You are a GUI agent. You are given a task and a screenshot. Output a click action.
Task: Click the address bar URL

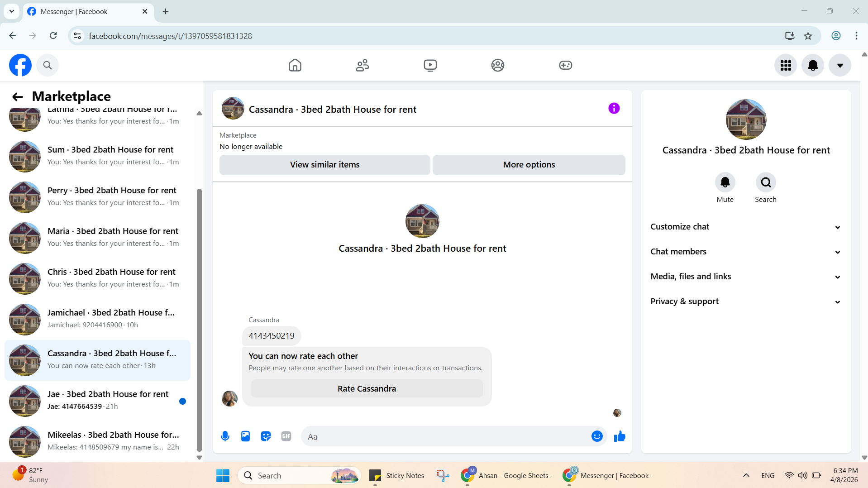coord(170,36)
